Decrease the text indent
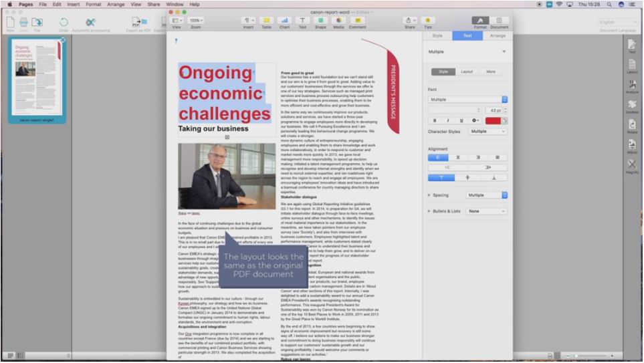Screen dimensions: 644x363 point(447,168)
